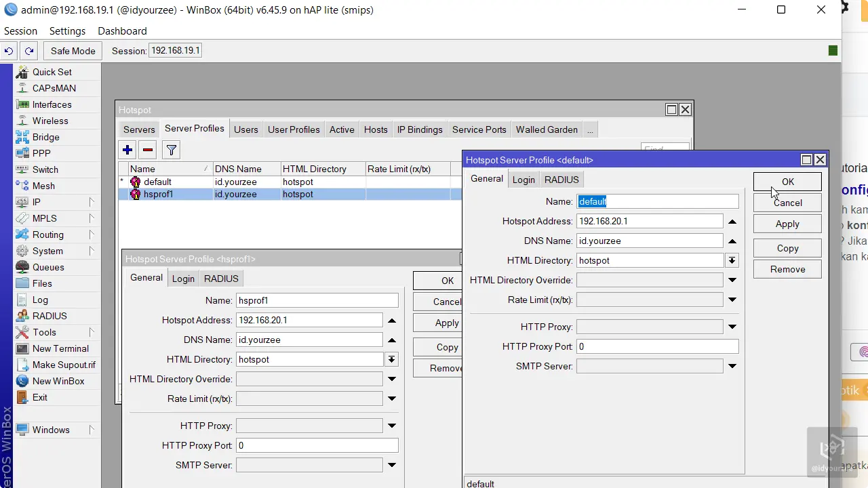Open CAPsMAN menu item
This screenshot has height=488, width=868.
54,88
